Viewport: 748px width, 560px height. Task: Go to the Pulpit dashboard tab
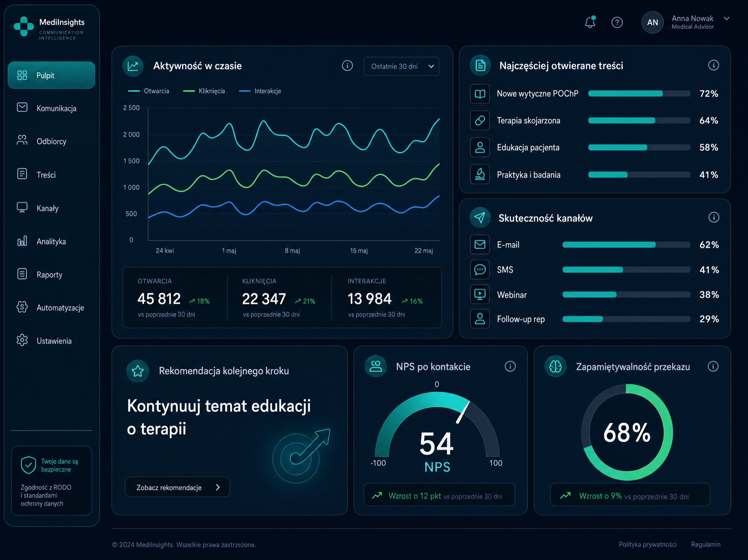coord(52,75)
